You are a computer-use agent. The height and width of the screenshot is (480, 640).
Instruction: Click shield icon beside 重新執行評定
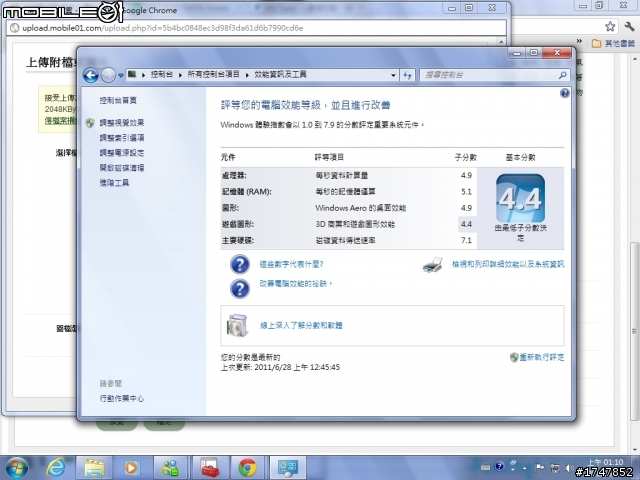(x=514, y=357)
